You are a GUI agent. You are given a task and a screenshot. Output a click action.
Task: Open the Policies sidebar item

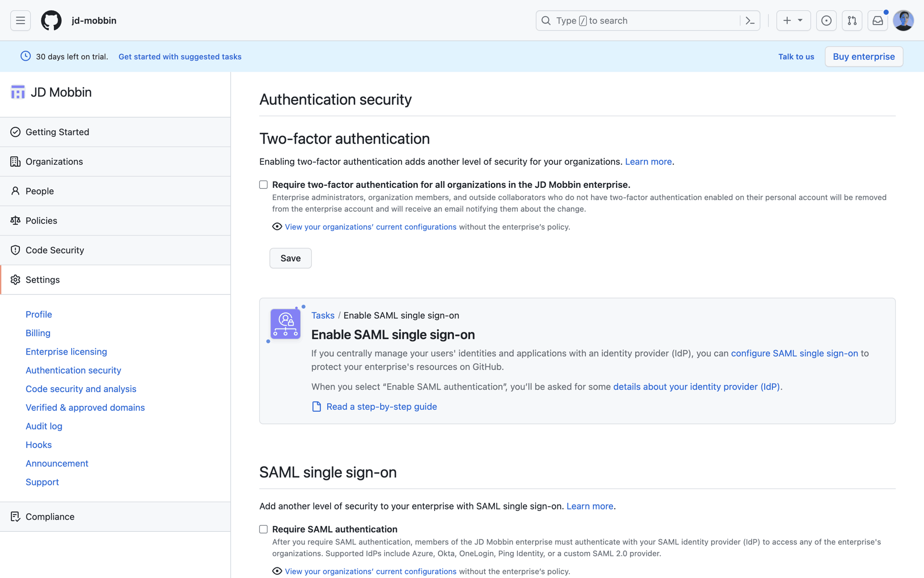(x=115, y=221)
